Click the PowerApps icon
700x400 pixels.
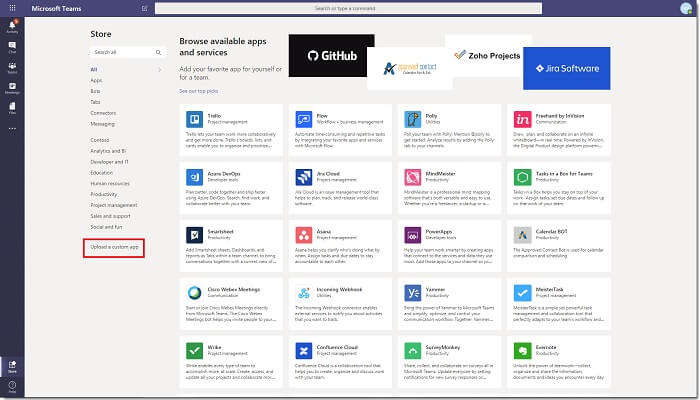click(x=412, y=235)
